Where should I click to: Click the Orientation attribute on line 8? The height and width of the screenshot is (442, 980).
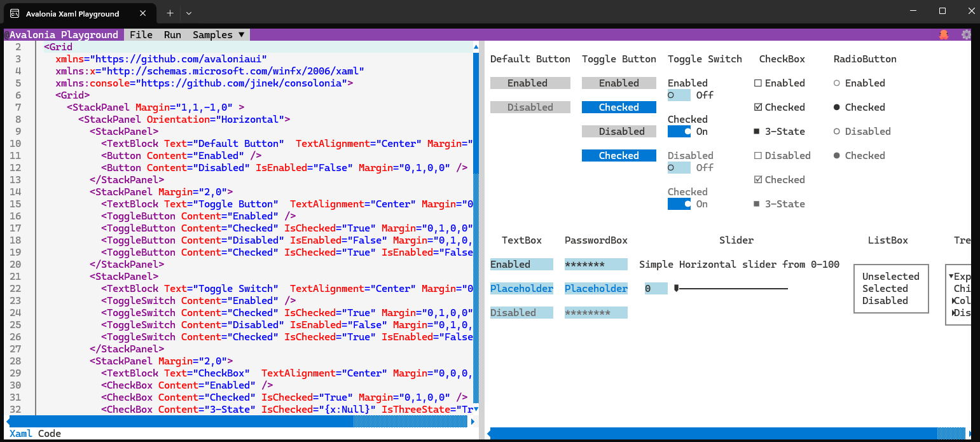(178, 120)
